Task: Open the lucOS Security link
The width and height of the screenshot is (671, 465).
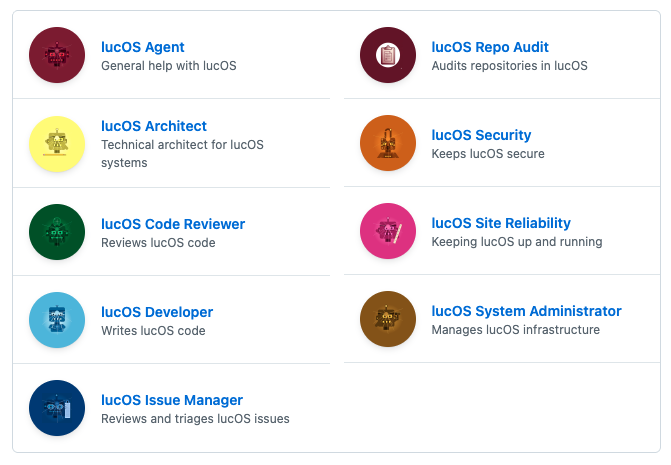Action: [x=481, y=135]
